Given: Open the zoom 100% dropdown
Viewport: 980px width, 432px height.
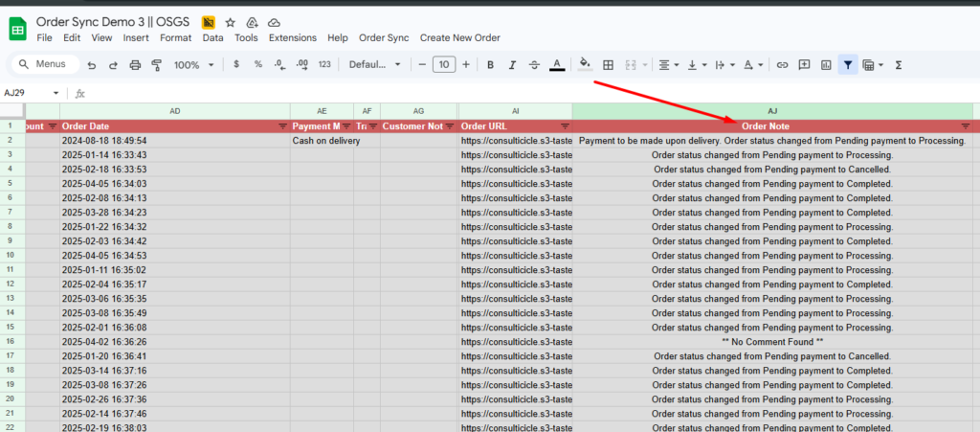Looking at the screenshot, I should point(193,64).
